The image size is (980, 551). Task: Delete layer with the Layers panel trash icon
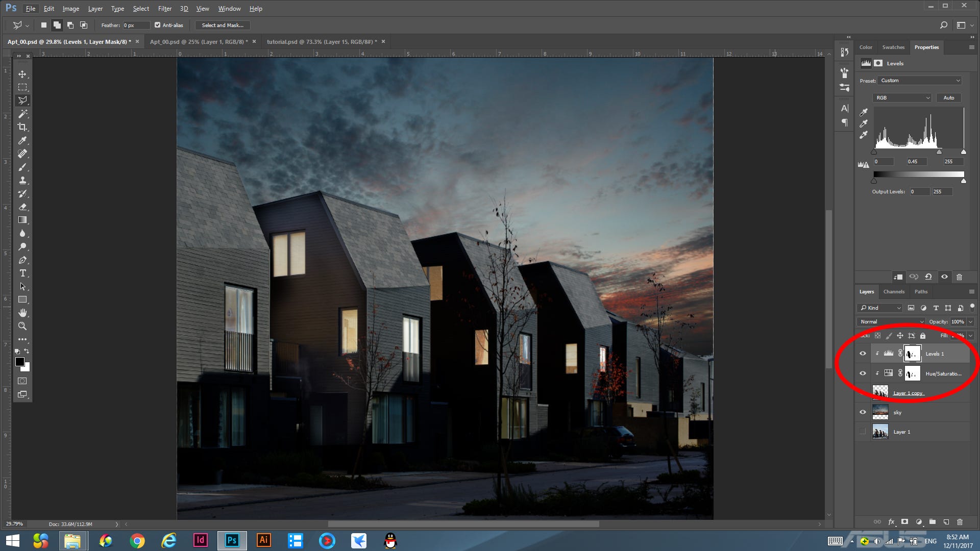point(960,522)
